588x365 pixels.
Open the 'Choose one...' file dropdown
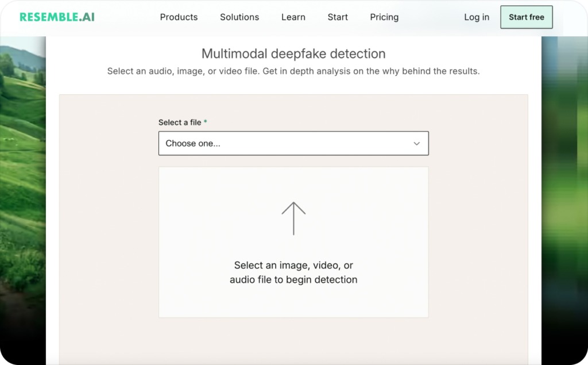pos(293,143)
